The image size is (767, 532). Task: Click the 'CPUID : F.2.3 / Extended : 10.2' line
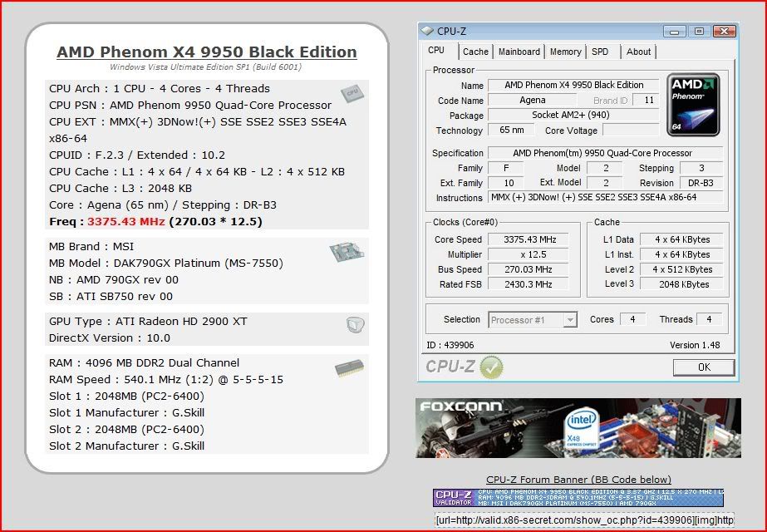point(137,155)
